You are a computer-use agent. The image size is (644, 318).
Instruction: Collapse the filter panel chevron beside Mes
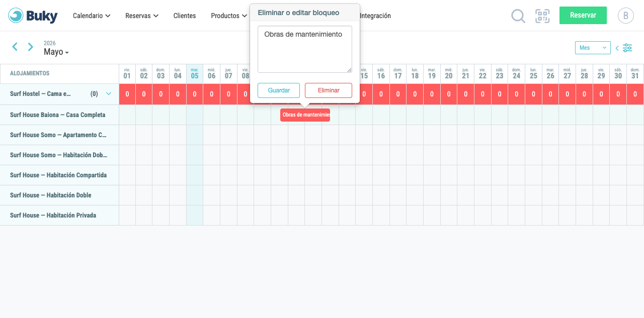[x=617, y=48]
